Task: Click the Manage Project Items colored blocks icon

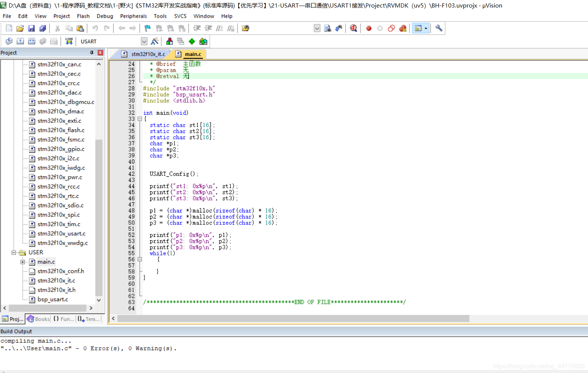Action: click(x=170, y=41)
